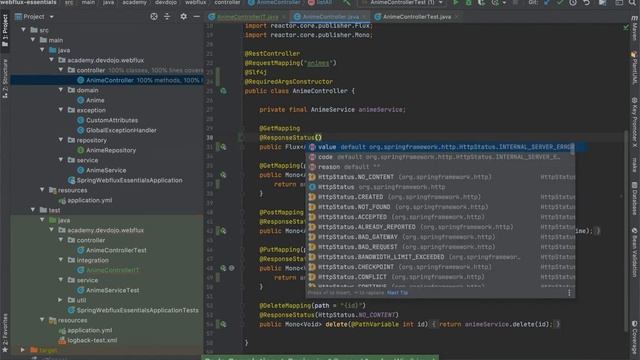
Task: Select HttpStatus.CONFLICT completion
Action: (x=441, y=277)
